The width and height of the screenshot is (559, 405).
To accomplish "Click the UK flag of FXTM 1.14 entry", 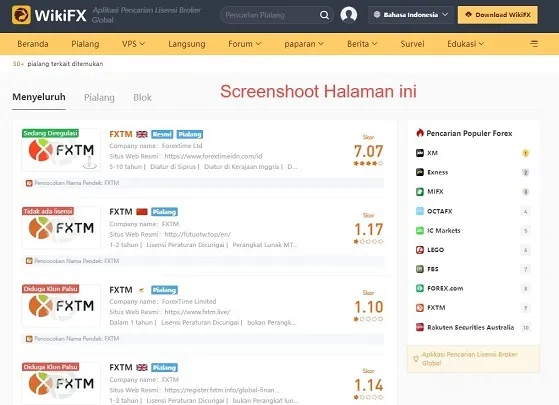I will coord(142,367).
